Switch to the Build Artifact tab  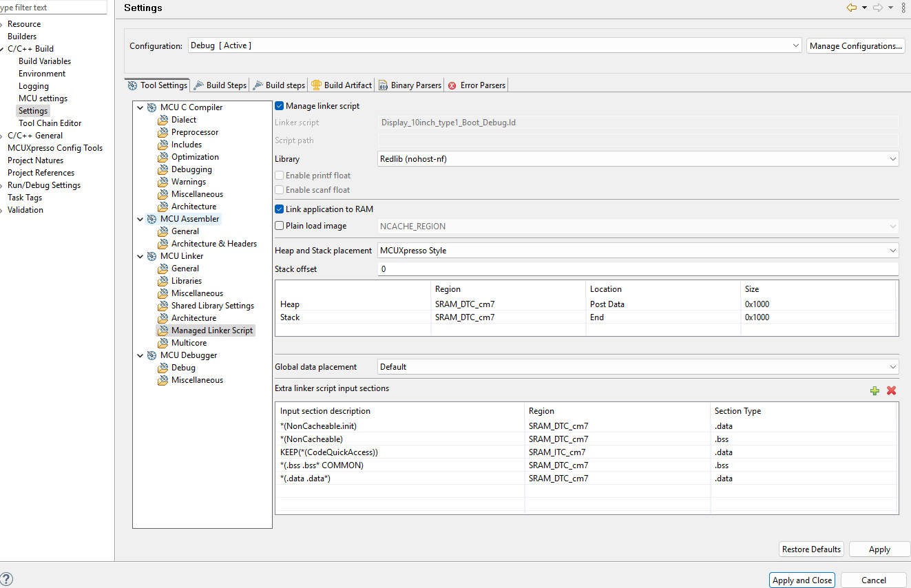click(341, 85)
